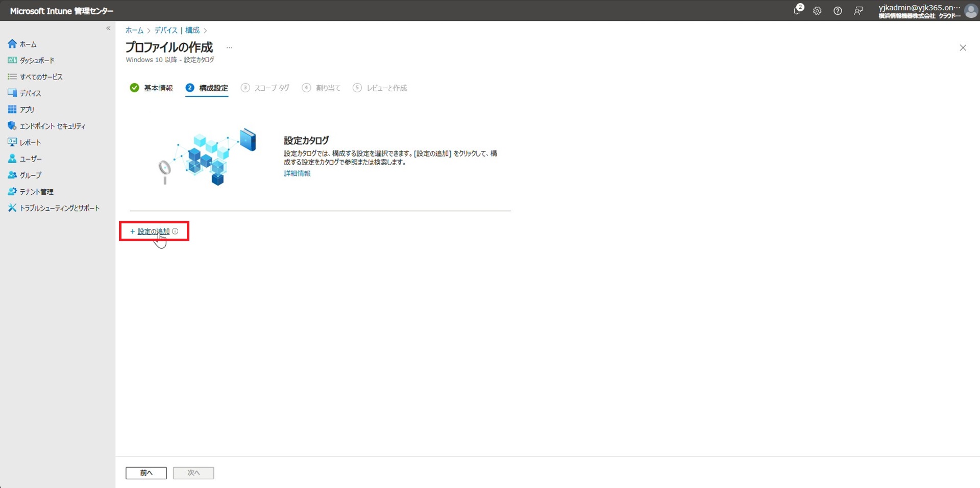This screenshot has width=980, height=488.
Task: Go to ホーム in the sidebar
Action: 28,44
